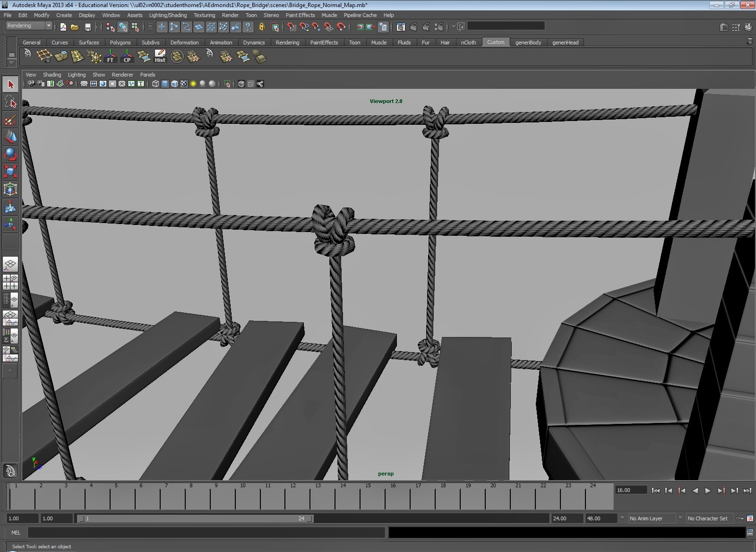Image resolution: width=756 pixels, height=552 pixels.
Task: Switch to the Dynamics shelf tab
Action: tap(254, 43)
